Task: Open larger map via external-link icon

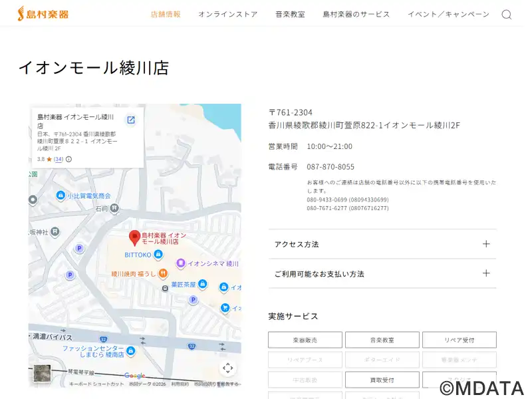Action: [x=131, y=120]
